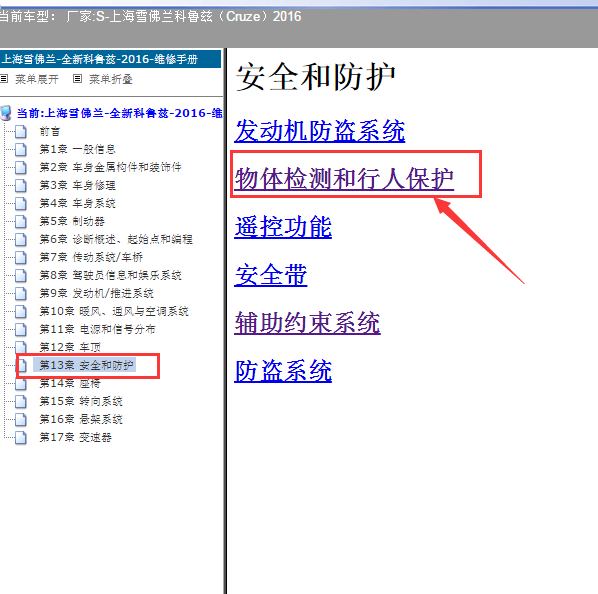
Task: Click the page icon beside 第17章 变速器
Action: (x=21, y=437)
